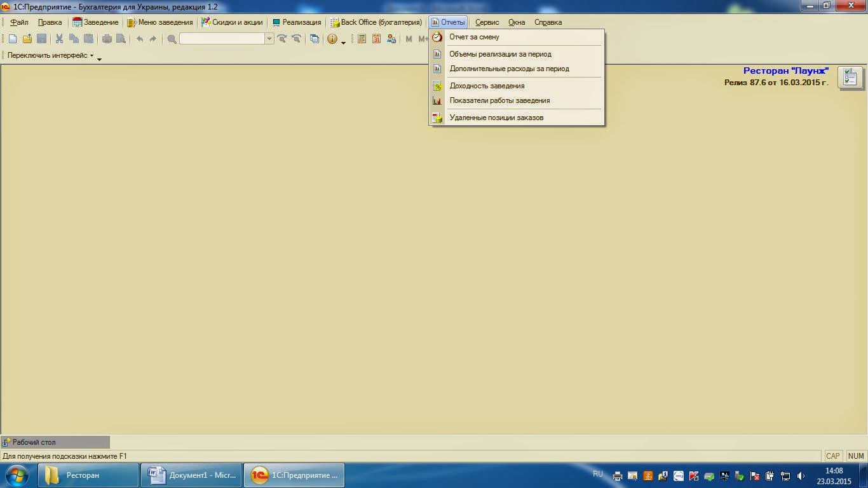The image size is (868, 488).
Task: Open the Скидки и акции menu
Action: pyautogui.click(x=232, y=22)
